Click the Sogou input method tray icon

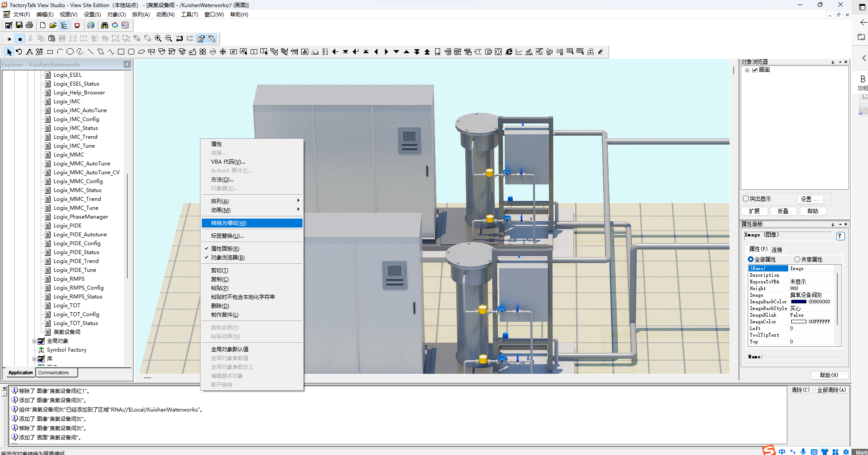[769, 451]
